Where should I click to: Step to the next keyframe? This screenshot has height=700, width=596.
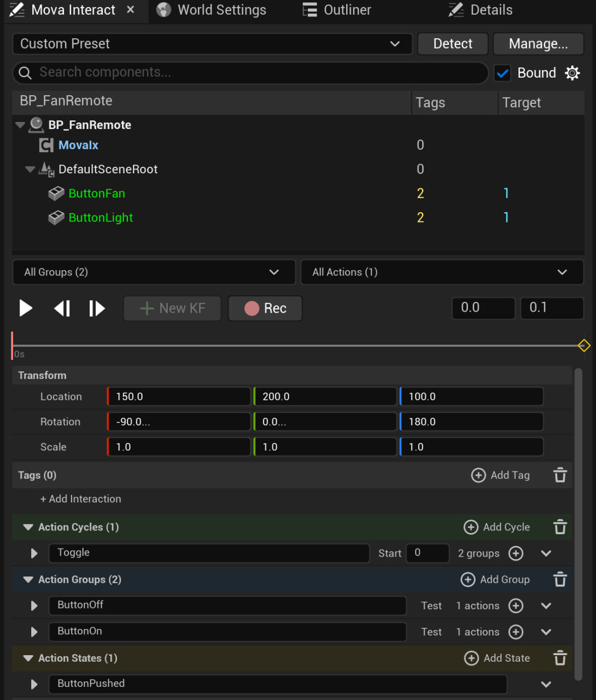97,308
